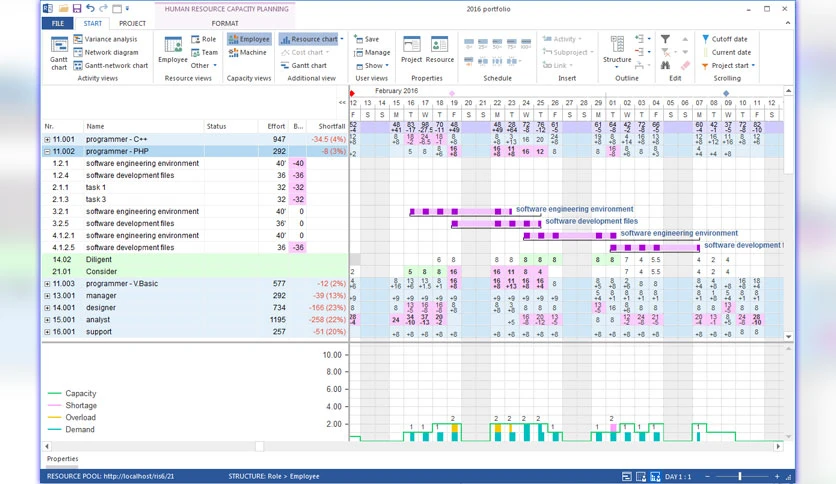The width and height of the screenshot is (836, 484).
Task: Collapse table with double-arrow button
Action: (x=342, y=102)
